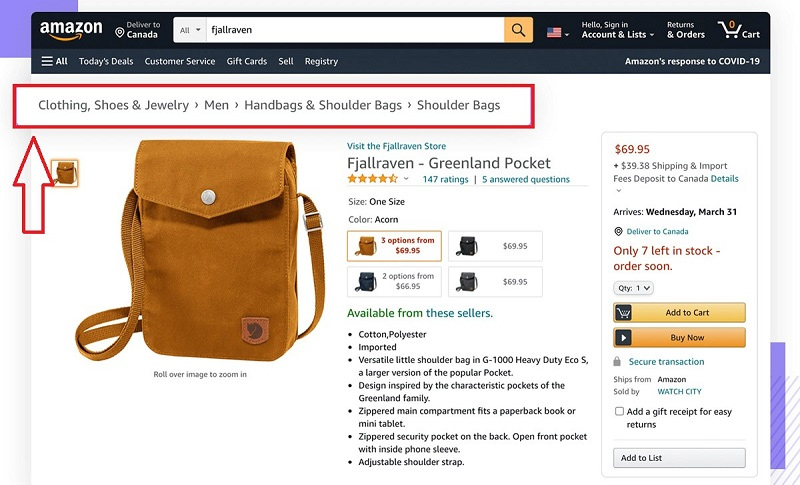Expand the Qty quantity dropdown
The width and height of the screenshot is (800, 485).
633,288
